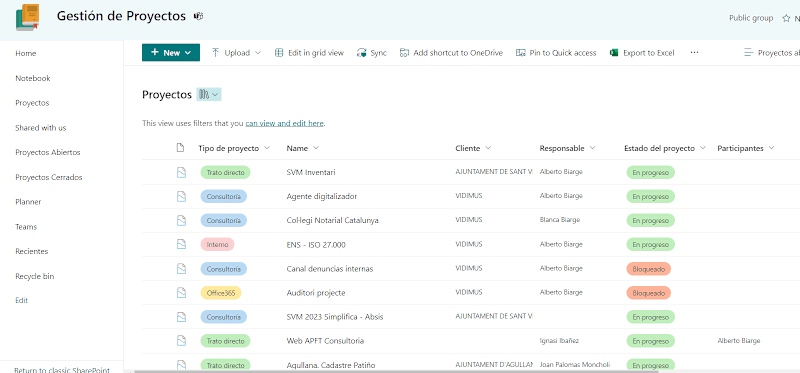Click Bloqueado status for Canal denuncias internas
Screen dimensions: 800x373
pyautogui.click(x=648, y=269)
